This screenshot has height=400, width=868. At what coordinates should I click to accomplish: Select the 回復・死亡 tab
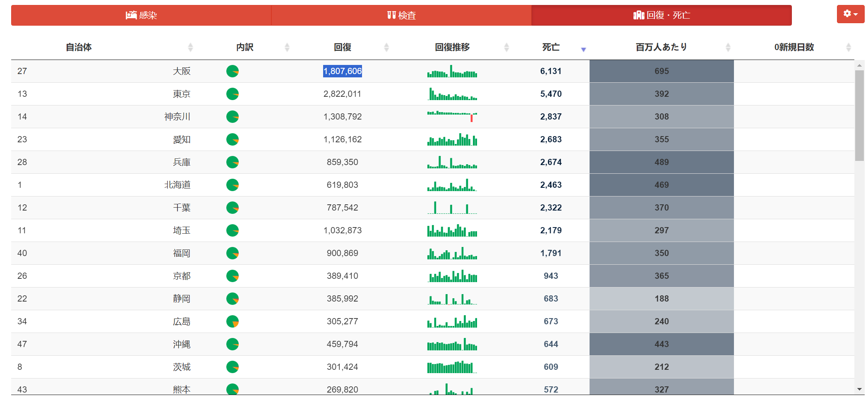[661, 15]
